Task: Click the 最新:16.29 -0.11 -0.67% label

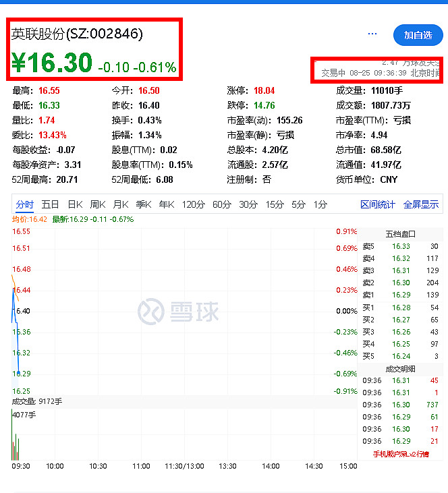Action: pos(93,219)
